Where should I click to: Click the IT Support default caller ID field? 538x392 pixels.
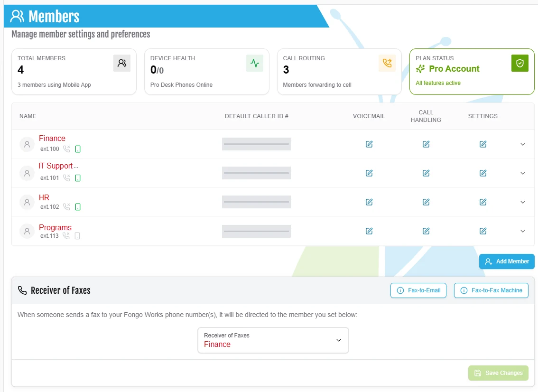(x=256, y=173)
